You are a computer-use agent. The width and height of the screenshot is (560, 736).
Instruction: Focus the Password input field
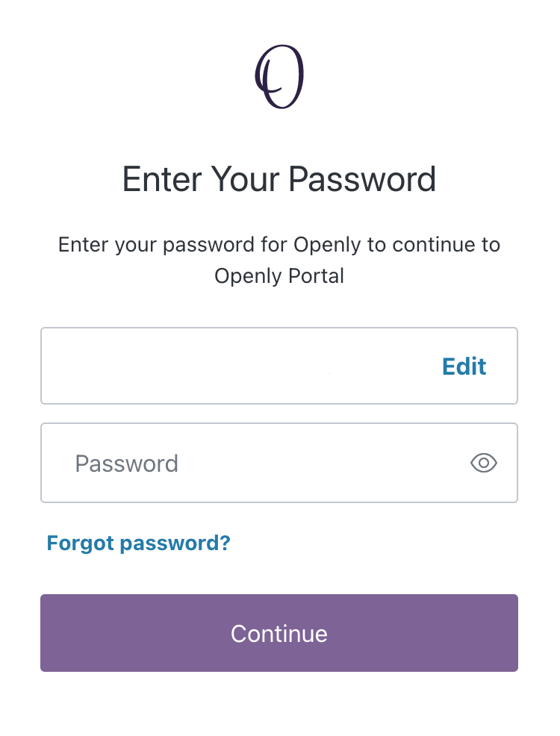[x=254, y=463]
